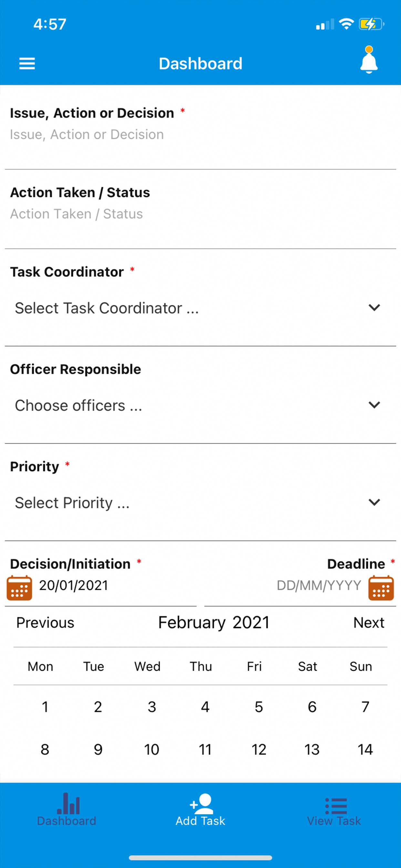401x868 pixels.
Task: Focus the Action Taken / Status field
Action: coord(200,214)
